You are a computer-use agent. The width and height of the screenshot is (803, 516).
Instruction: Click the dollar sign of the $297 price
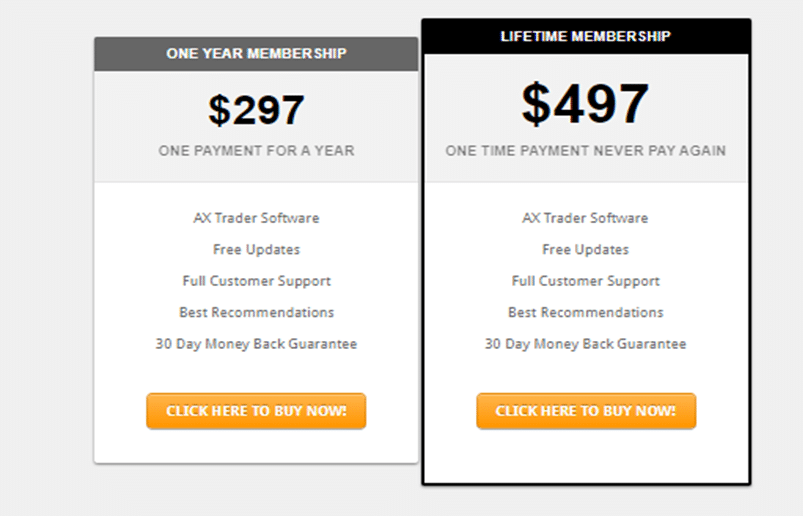[220, 110]
